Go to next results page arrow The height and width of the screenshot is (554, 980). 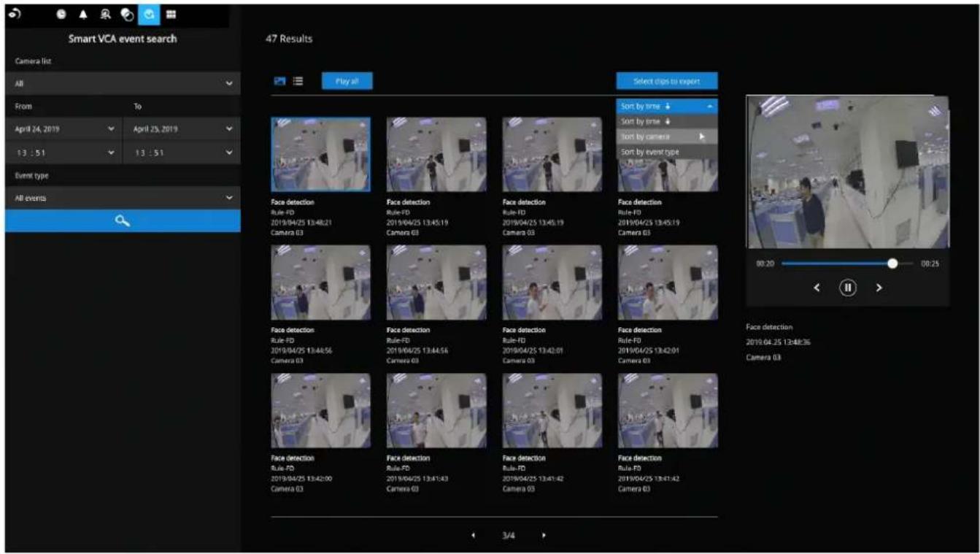544,535
